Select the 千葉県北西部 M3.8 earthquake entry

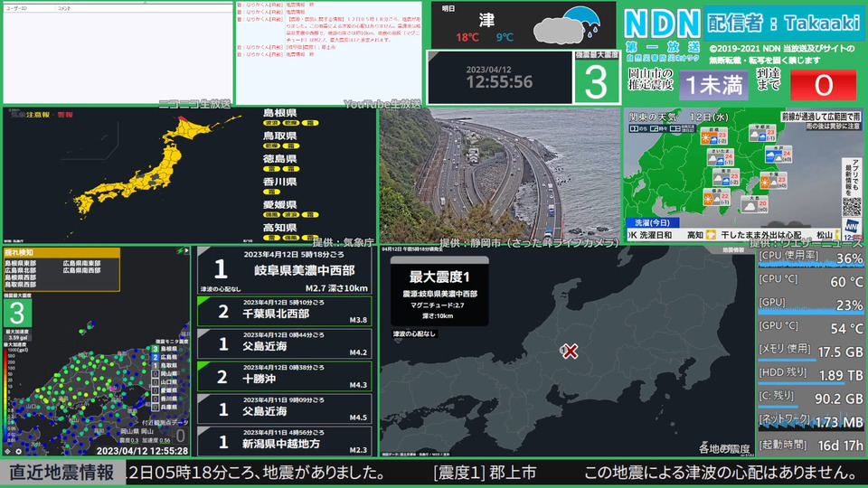pos(285,312)
